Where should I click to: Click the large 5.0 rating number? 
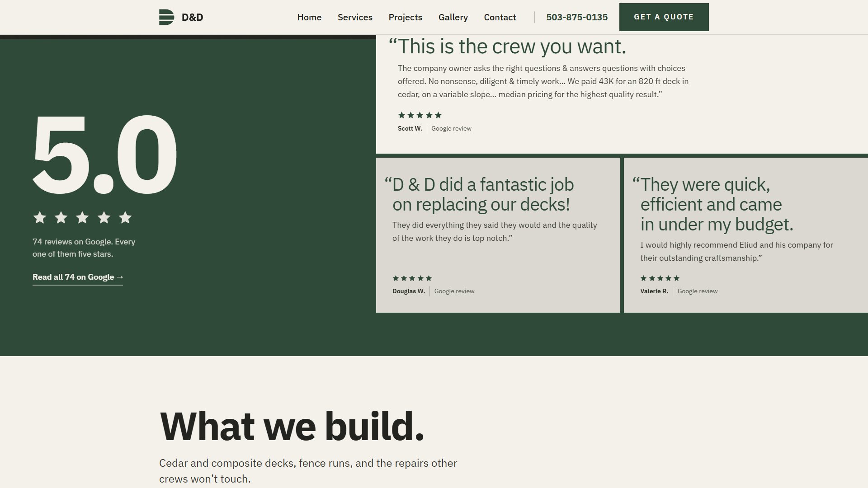pyautogui.click(x=104, y=155)
